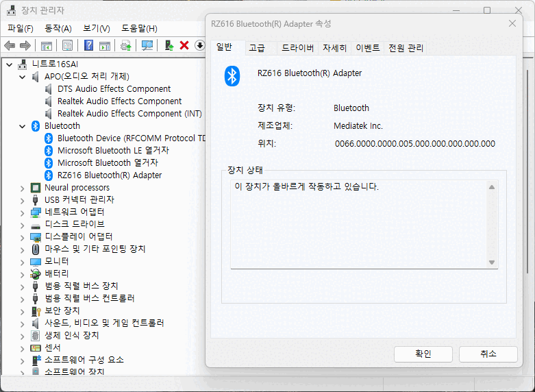Switch to the 드라이버 tab

(298, 48)
